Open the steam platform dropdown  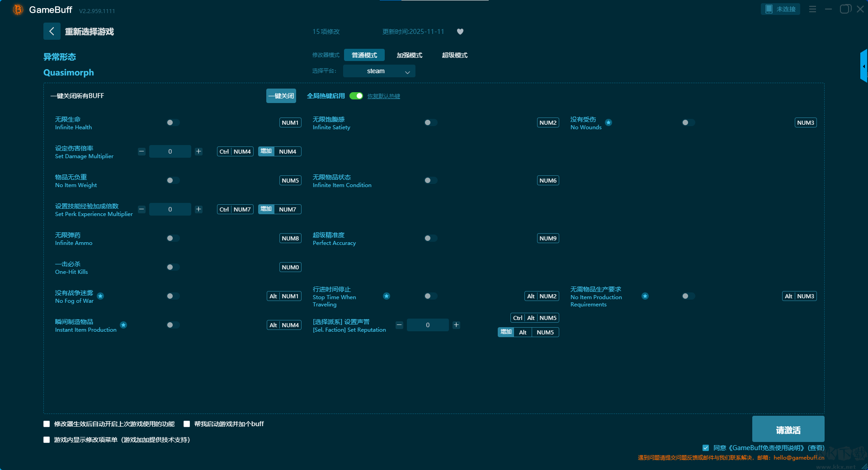tap(379, 71)
